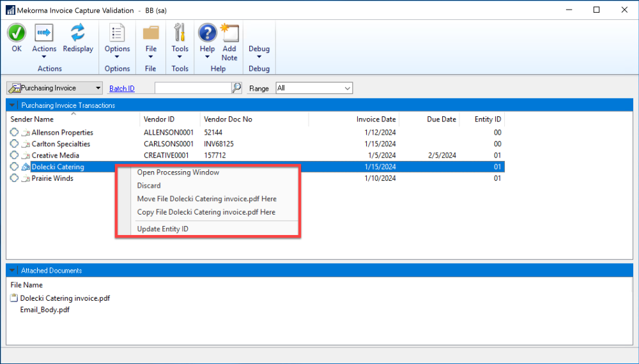Click the File Name column header
Screen dimensions: 639x364
[26, 285]
